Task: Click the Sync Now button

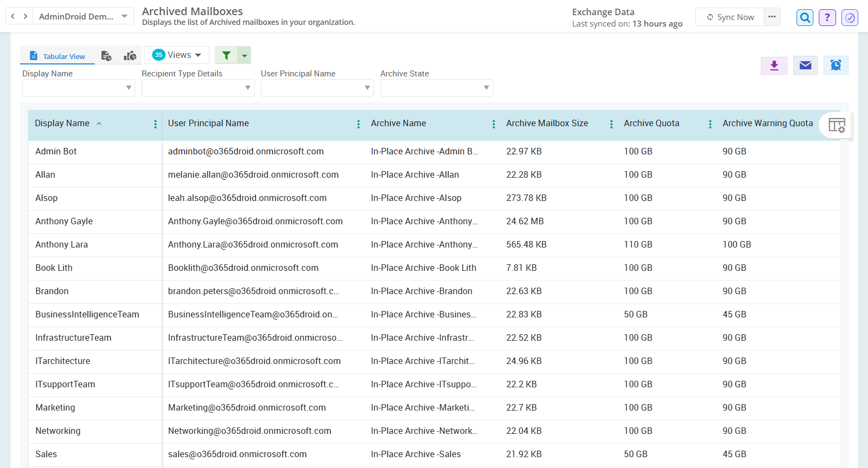Action: [730, 17]
